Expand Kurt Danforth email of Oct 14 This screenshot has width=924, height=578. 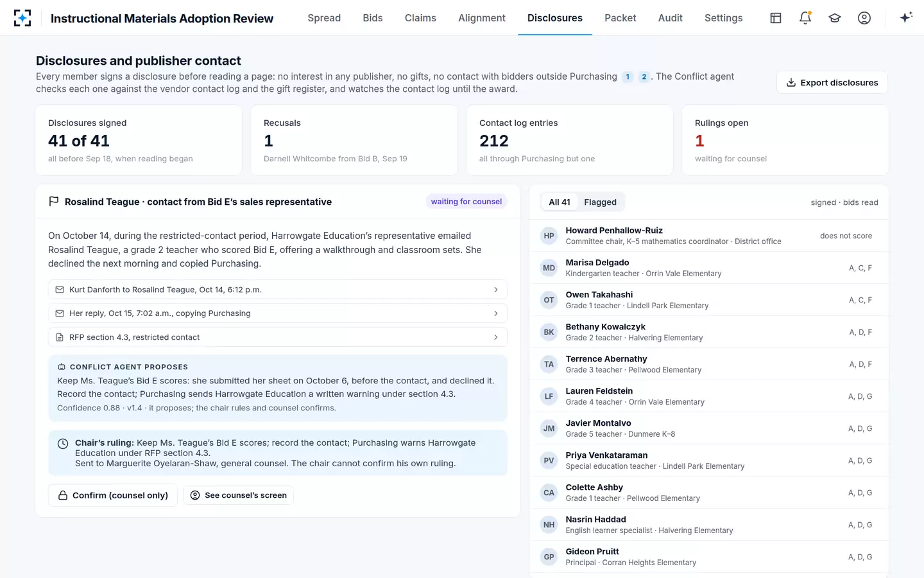(x=278, y=290)
